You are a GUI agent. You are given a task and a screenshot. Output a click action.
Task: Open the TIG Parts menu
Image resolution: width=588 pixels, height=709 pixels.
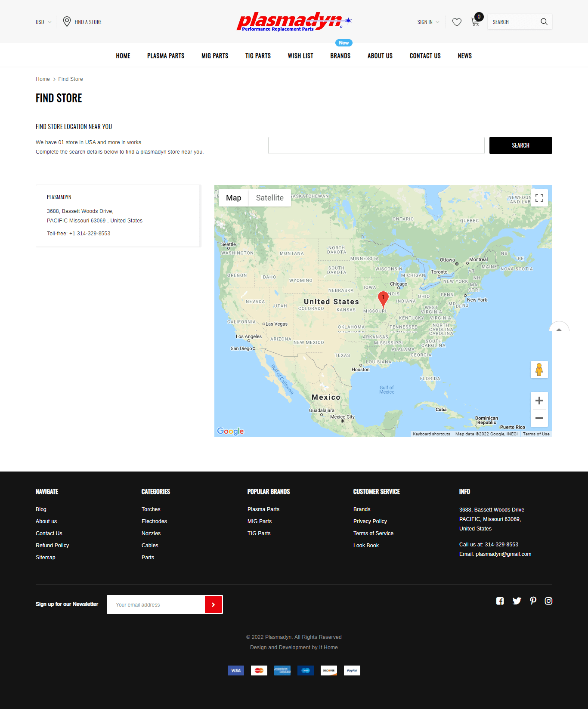(x=258, y=56)
